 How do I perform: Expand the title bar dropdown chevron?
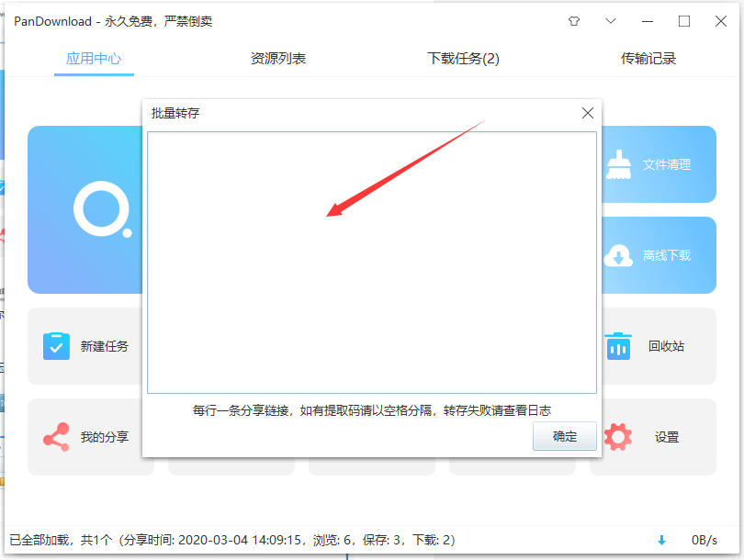(611, 21)
